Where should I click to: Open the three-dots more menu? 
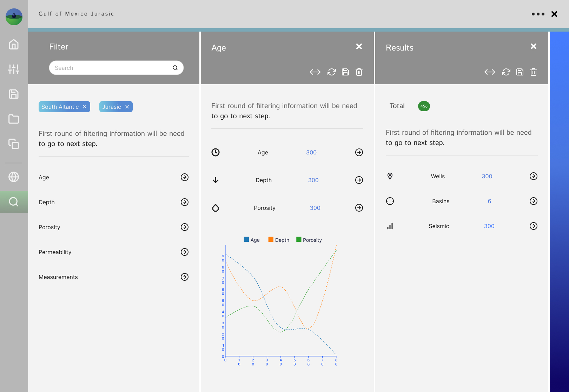coord(538,14)
